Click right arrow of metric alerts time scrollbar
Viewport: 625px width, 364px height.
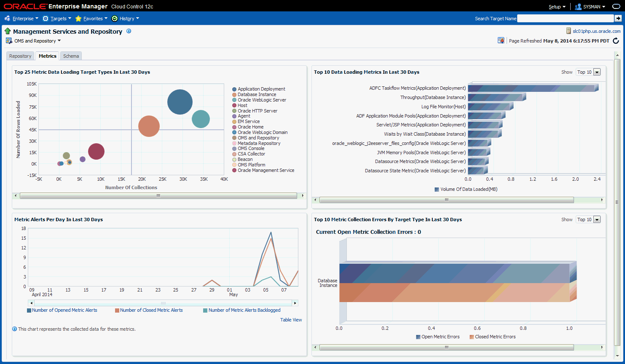[x=295, y=303]
